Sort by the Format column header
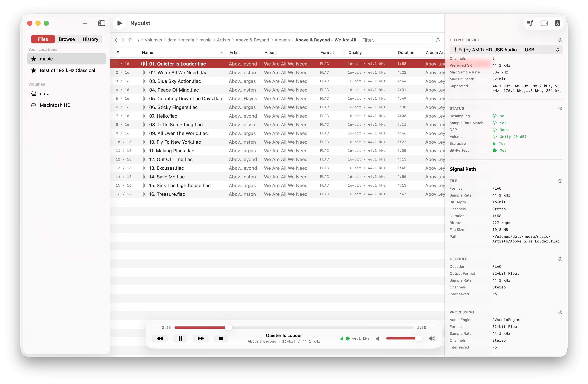The height and width of the screenshot is (384, 588). (331, 53)
